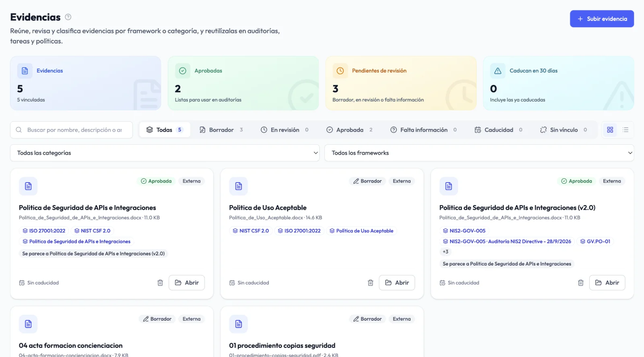
Task: Click the GV.PO-01 tag
Action: pyautogui.click(x=595, y=241)
